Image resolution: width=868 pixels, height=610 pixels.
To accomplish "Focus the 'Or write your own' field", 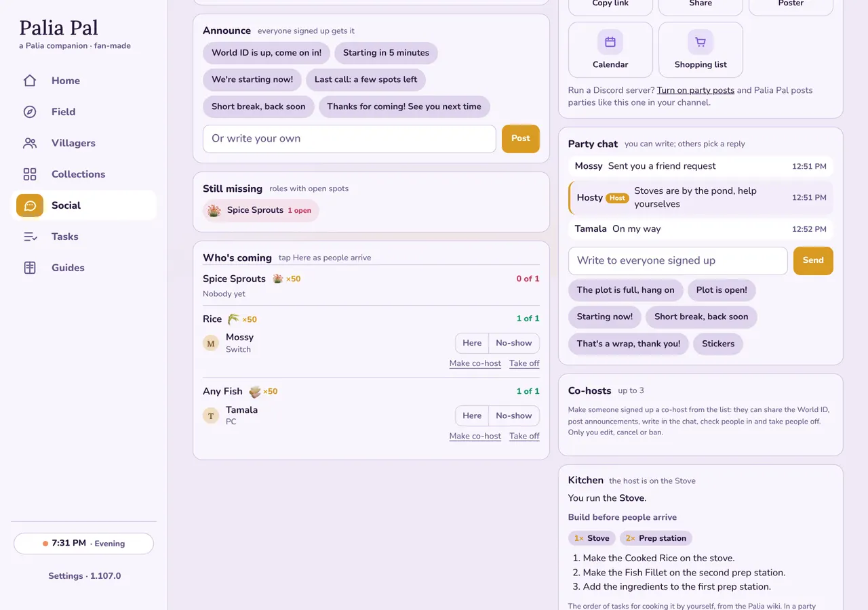I will click(349, 139).
